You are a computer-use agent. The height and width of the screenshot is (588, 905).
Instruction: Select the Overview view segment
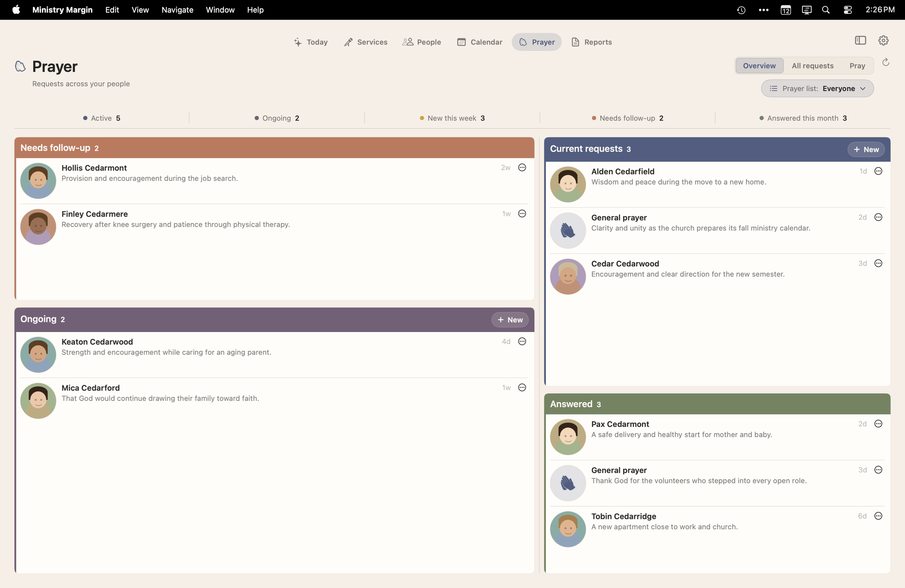coord(759,66)
